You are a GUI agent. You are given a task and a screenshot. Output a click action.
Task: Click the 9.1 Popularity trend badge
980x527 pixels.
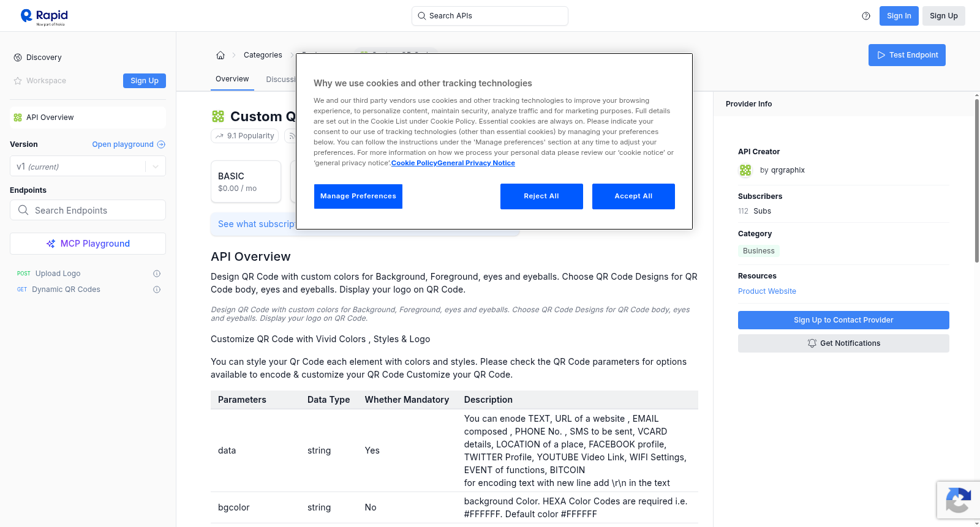pyautogui.click(x=244, y=136)
